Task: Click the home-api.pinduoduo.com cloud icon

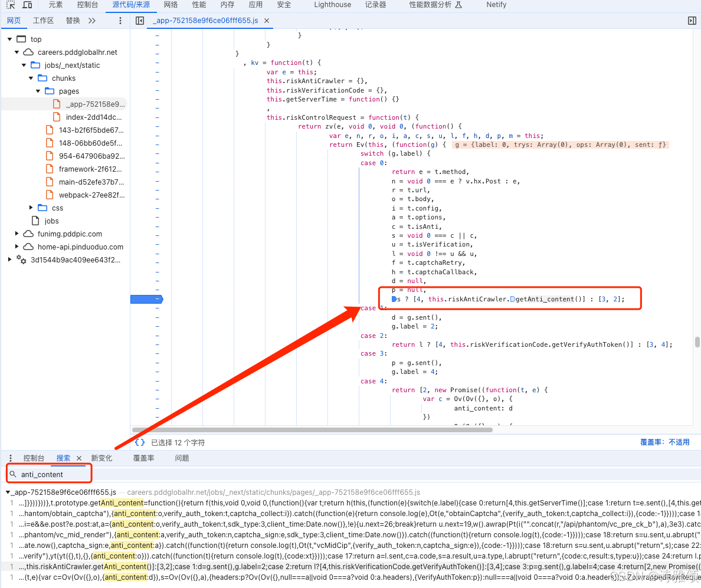Action: [28, 247]
